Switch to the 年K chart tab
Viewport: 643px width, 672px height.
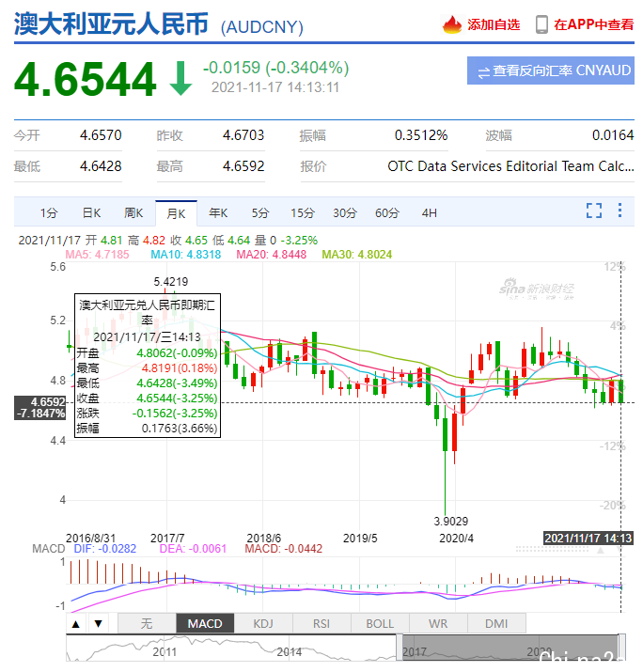pyautogui.click(x=218, y=213)
